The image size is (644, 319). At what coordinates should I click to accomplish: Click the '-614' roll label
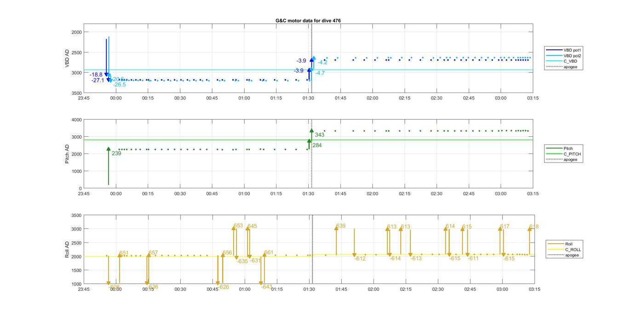pyautogui.click(x=395, y=259)
